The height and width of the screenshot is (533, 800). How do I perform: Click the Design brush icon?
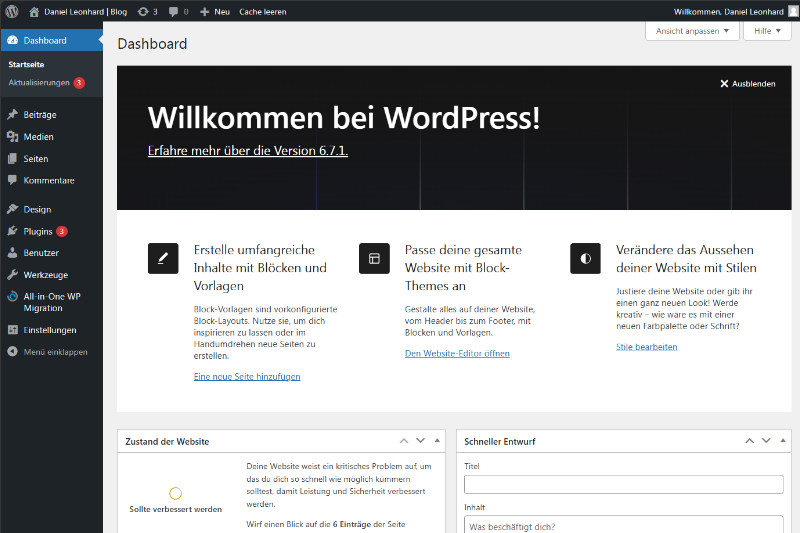point(13,209)
